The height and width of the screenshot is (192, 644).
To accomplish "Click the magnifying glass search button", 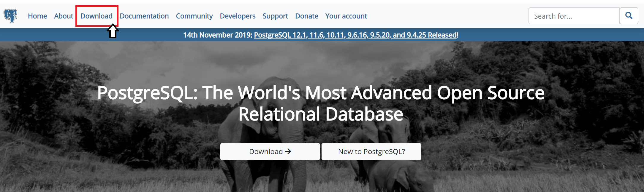I will coord(629,16).
